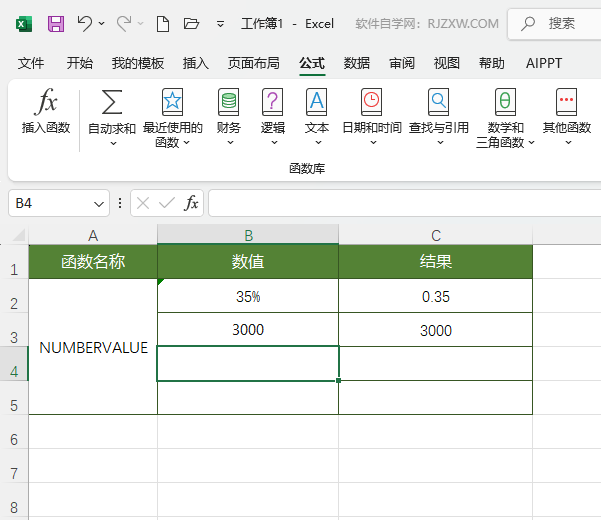Open the 日期和时间 functions library
601x520 pixels.
pos(371,117)
